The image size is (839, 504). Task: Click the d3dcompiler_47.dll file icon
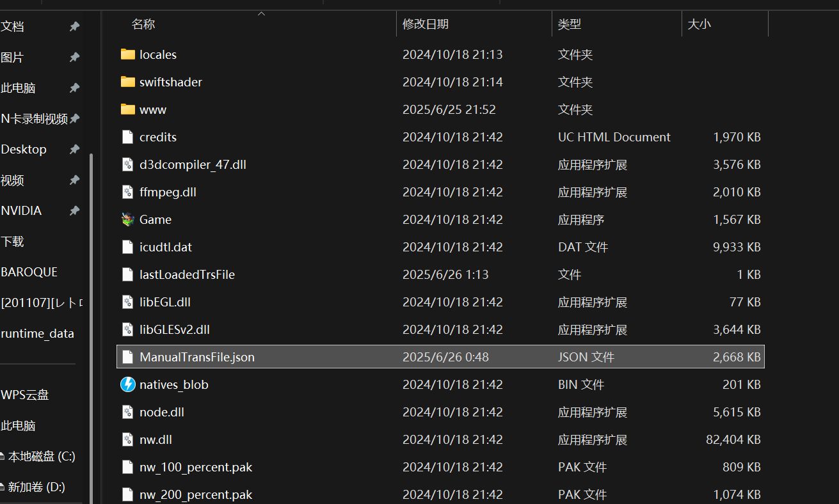[x=128, y=164]
